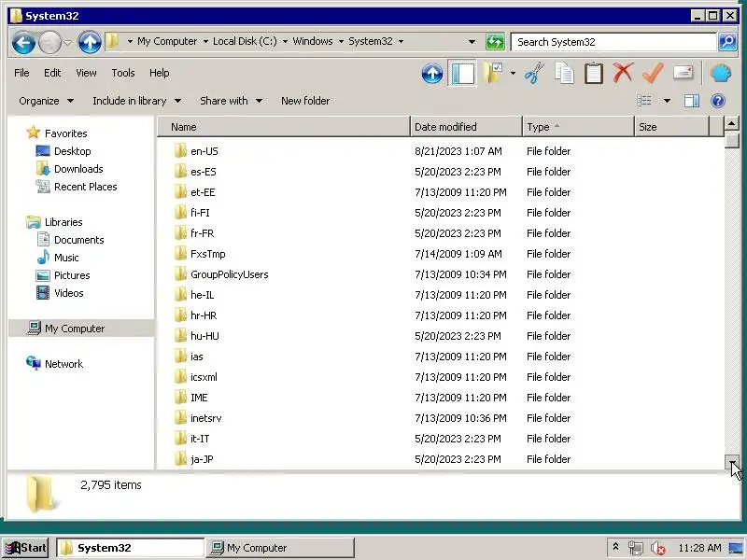Click the orange checkmark Properties icon
The width and height of the screenshot is (747, 560).
pyautogui.click(x=653, y=73)
